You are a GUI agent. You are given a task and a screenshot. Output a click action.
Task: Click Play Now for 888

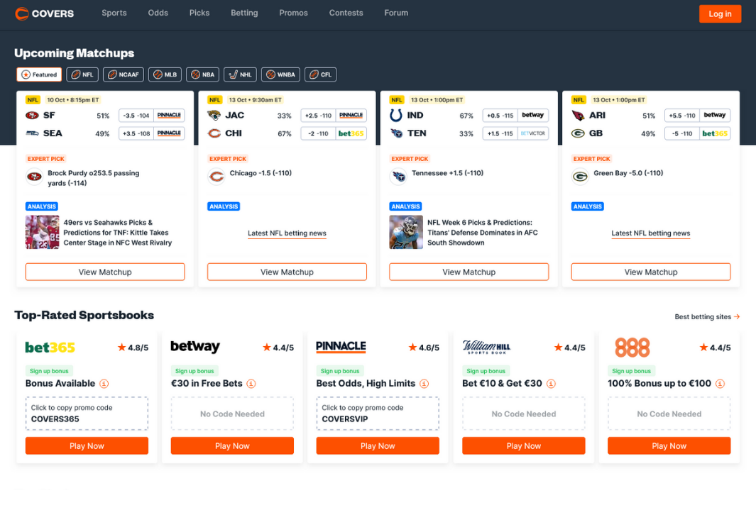coord(669,445)
